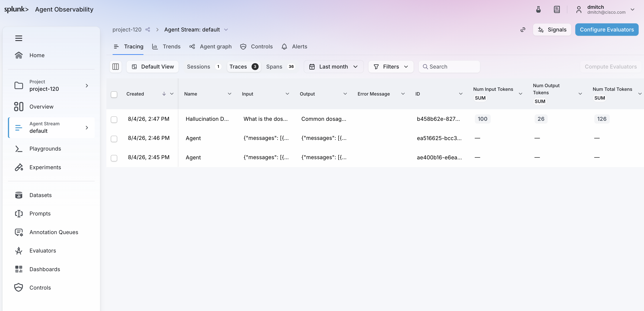Click the Experiments icon
The width and height of the screenshot is (644, 311).
coord(19,167)
